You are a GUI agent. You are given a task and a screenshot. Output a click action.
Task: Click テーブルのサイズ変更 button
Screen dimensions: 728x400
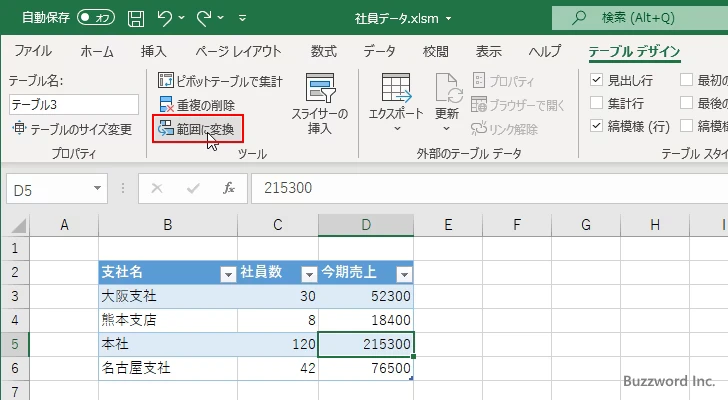click(72, 129)
